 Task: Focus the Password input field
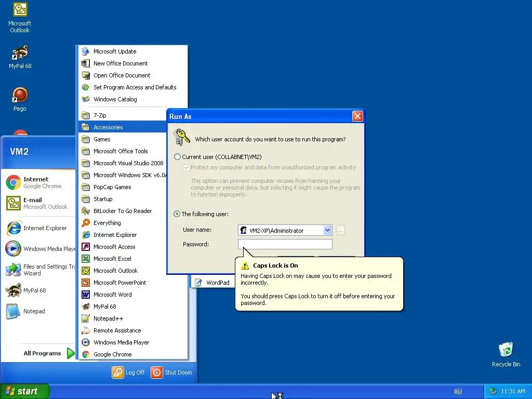pyautogui.click(x=285, y=244)
